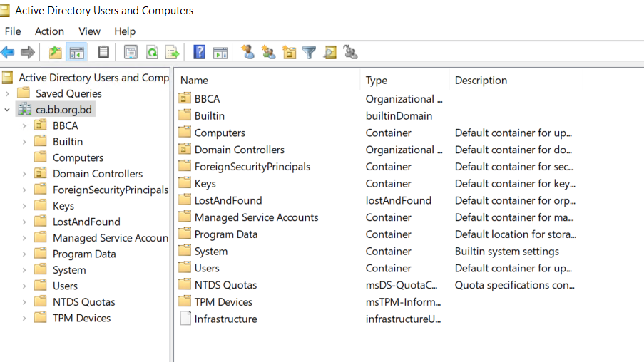
Task: Select System in the list pane
Action: pos(210,251)
